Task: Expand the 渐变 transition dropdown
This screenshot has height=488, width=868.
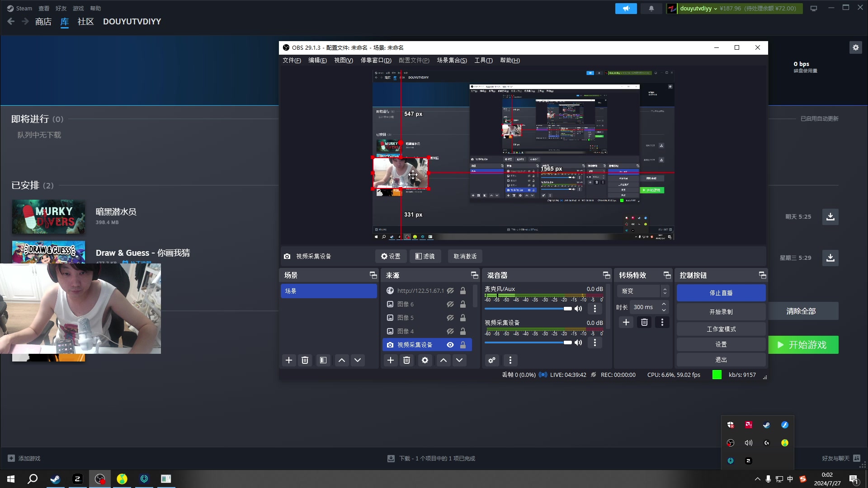Action: pyautogui.click(x=665, y=291)
